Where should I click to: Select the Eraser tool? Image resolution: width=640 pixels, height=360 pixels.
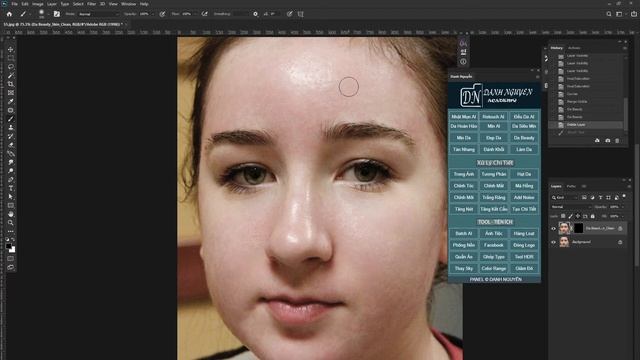(11, 145)
